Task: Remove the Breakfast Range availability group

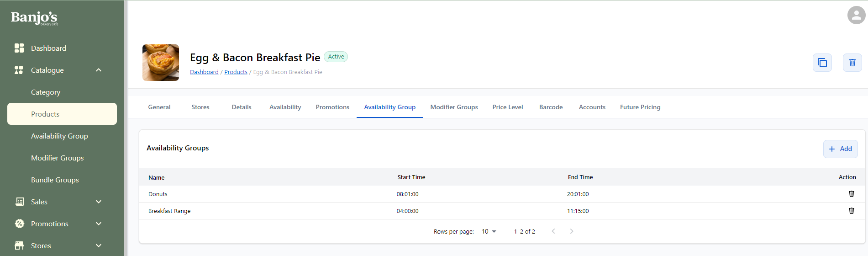Action: pyautogui.click(x=851, y=211)
